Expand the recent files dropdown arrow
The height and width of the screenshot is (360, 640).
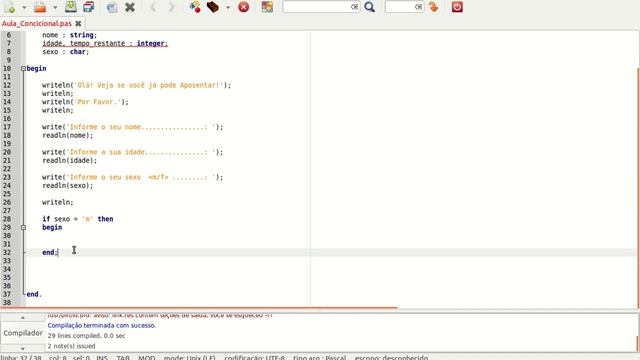tap(55, 7)
